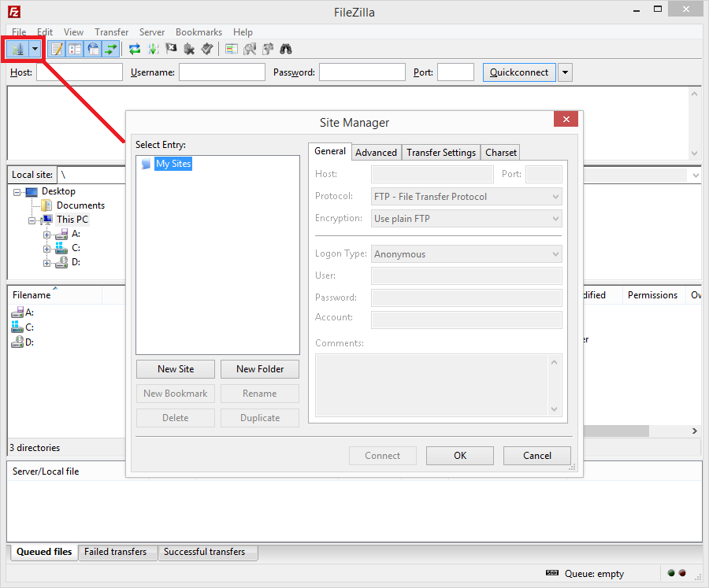Screen dimensions: 709x588
Task: Toggle the transfer queue pane
Action: (112, 49)
